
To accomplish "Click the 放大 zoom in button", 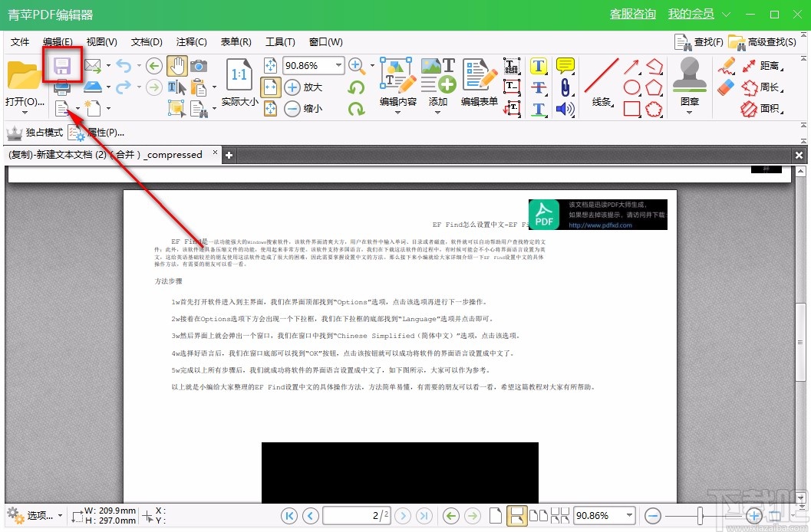I will click(304, 87).
